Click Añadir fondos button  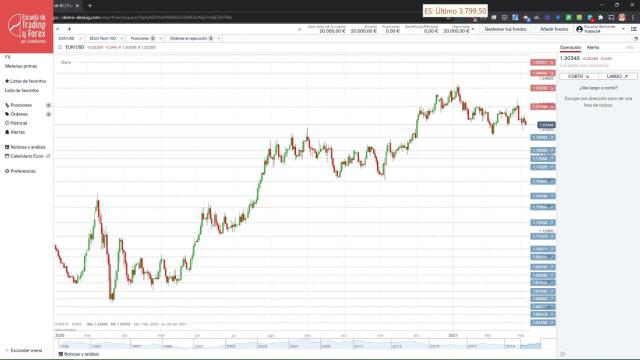click(x=554, y=29)
